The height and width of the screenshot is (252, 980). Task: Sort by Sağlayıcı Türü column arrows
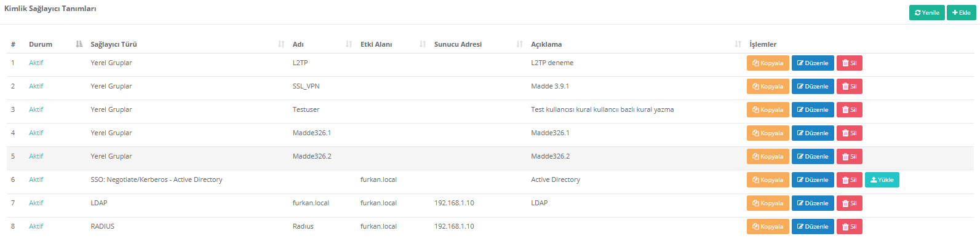[281, 44]
